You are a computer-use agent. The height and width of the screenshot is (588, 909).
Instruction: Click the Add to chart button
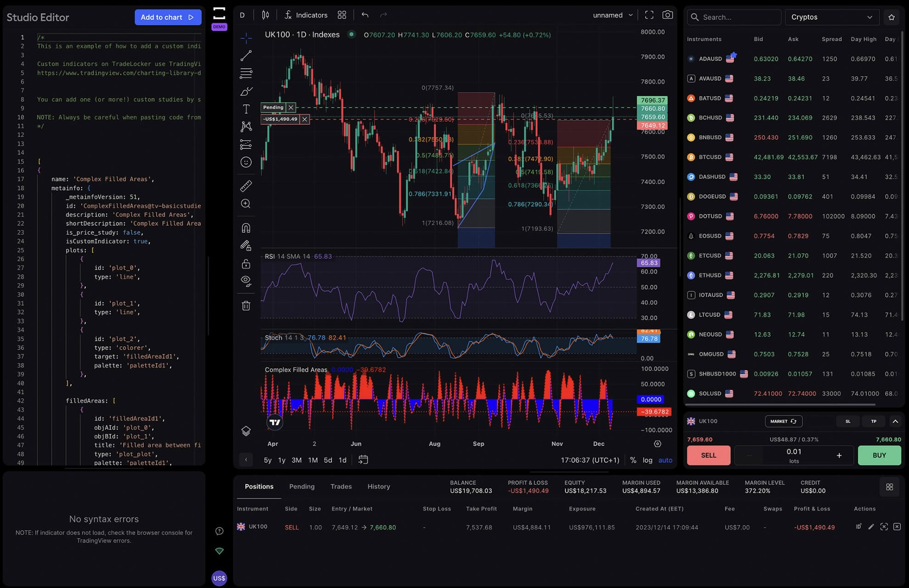coord(167,17)
